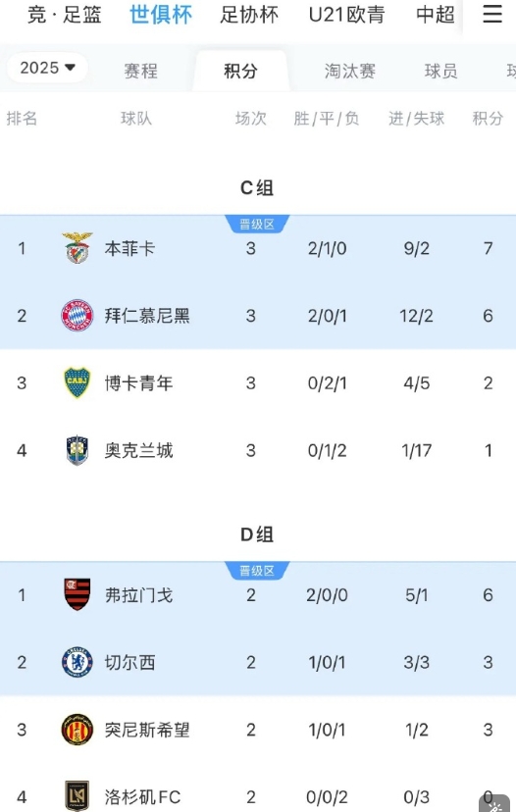Screen dimensions: 516x812
Task: Tap the Boca Juniors CABJ badge
Action: (x=77, y=382)
